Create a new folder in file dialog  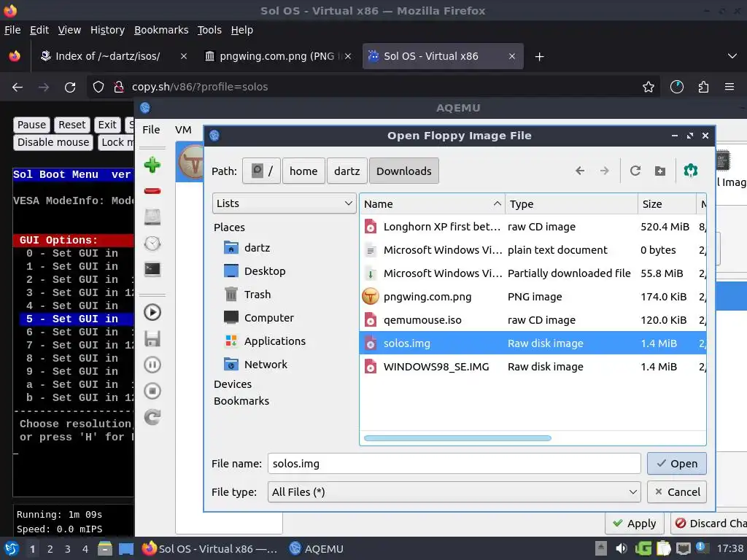[659, 171]
